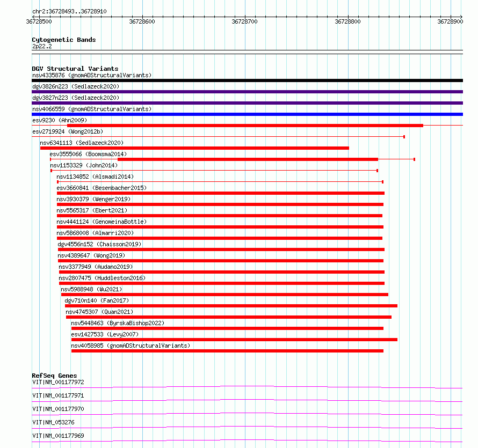
Task: Select the 2p22.2 band label
Action: (42, 46)
